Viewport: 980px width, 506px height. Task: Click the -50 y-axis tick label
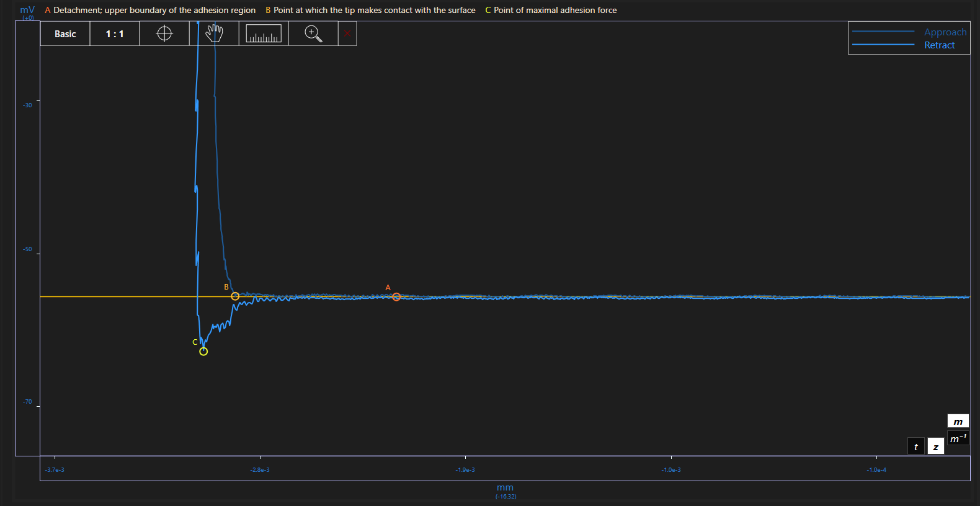(x=27, y=249)
